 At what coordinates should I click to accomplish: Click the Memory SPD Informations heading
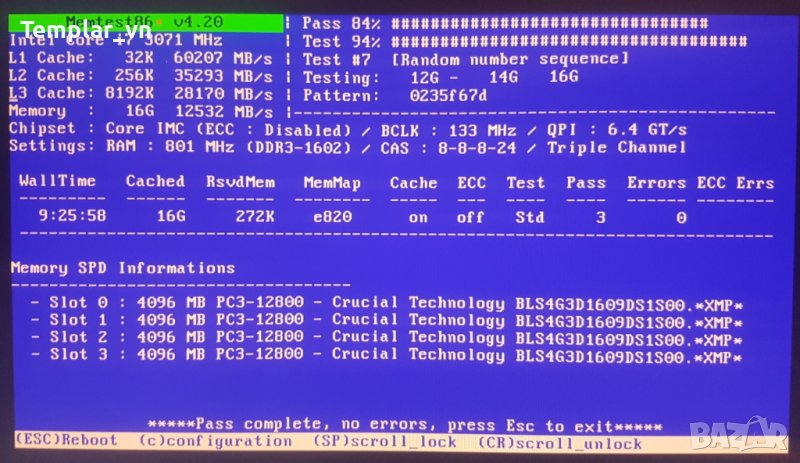pos(123,268)
